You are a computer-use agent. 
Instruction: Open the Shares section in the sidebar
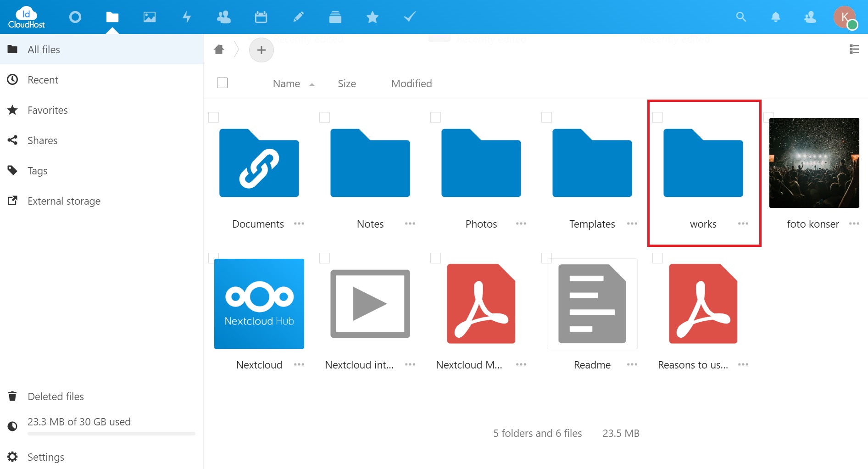tap(42, 140)
